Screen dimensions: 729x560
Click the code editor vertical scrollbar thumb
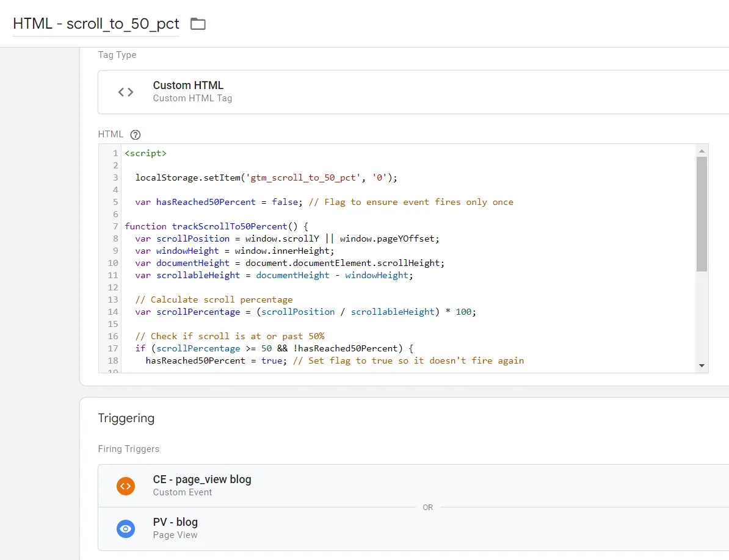pos(702,214)
